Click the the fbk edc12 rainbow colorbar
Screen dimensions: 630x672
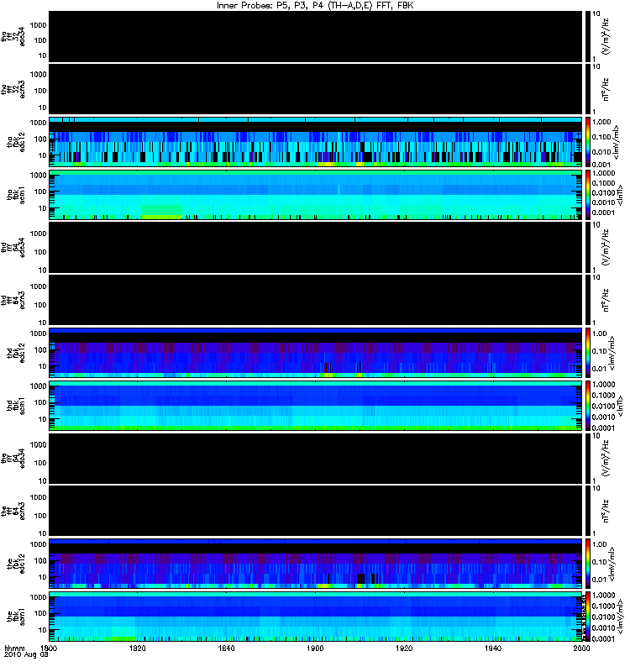pos(588,564)
